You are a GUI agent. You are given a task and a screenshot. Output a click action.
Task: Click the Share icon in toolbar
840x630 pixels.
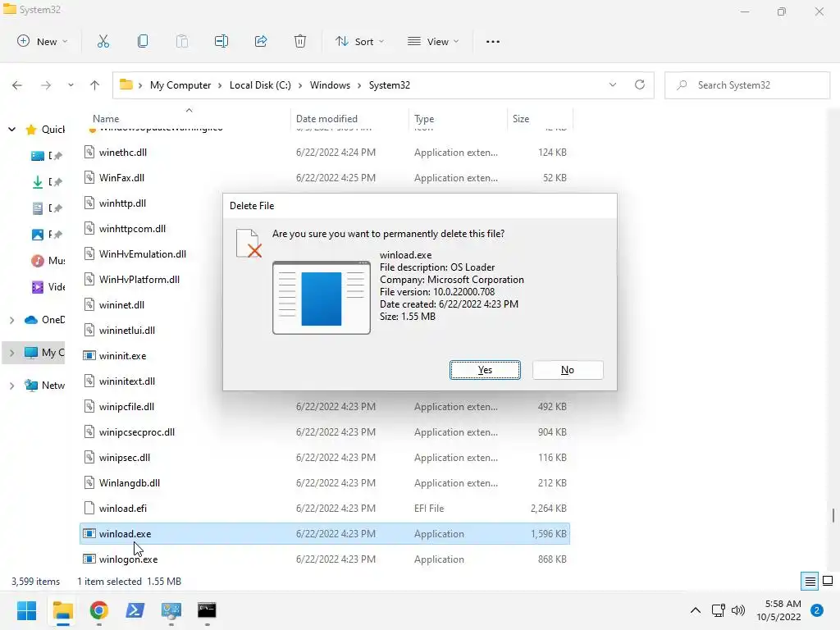tap(261, 41)
